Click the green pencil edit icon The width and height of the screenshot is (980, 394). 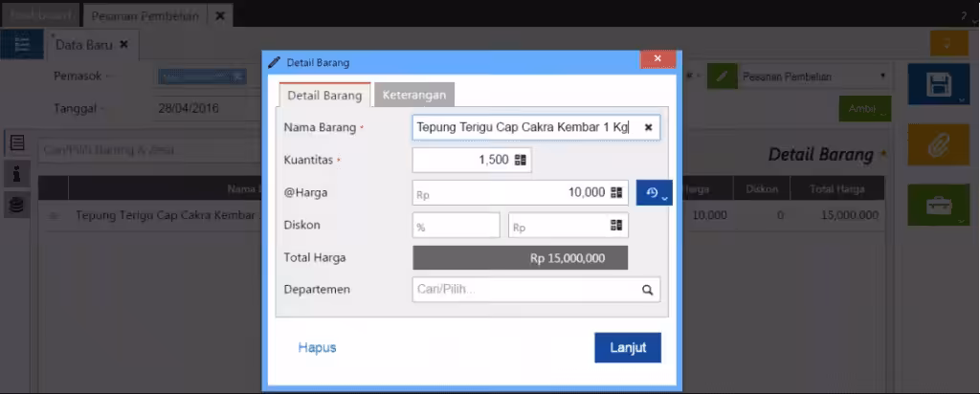(723, 77)
